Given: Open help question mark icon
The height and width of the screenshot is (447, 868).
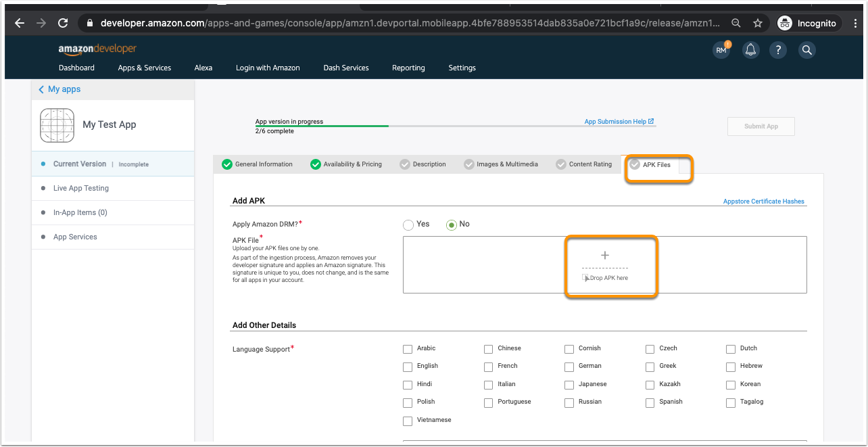Looking at the screenshot, I should tap(778, 50).
